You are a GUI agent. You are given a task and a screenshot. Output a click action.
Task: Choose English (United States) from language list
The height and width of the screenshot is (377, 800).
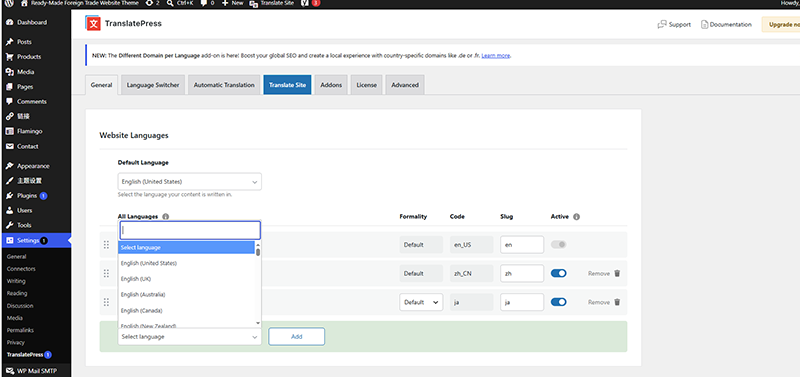point(186,263)
